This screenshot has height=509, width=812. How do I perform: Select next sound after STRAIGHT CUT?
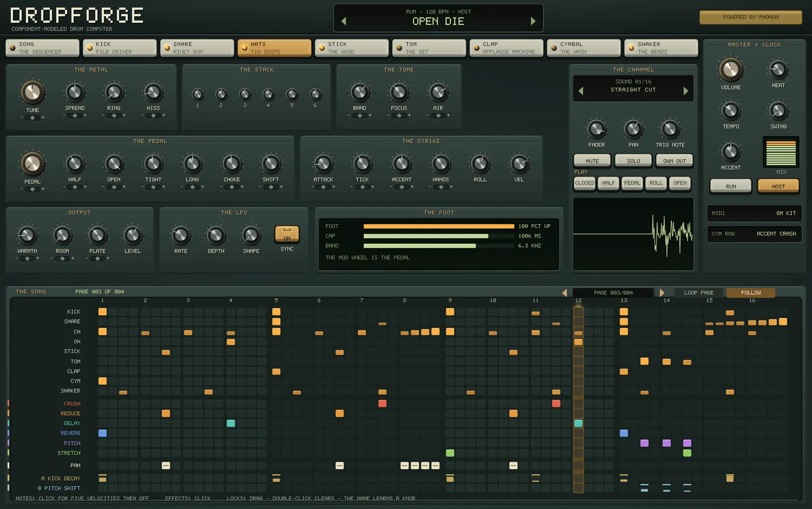(686, 91)
